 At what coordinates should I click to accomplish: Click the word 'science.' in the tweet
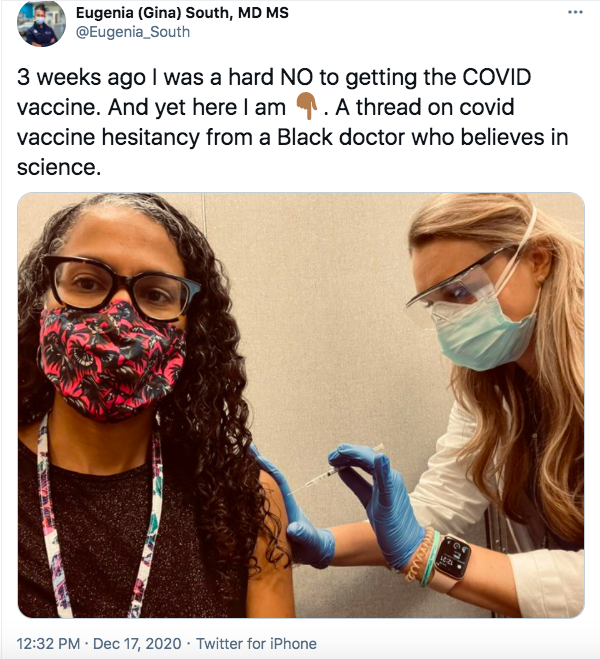coord(59,167)
